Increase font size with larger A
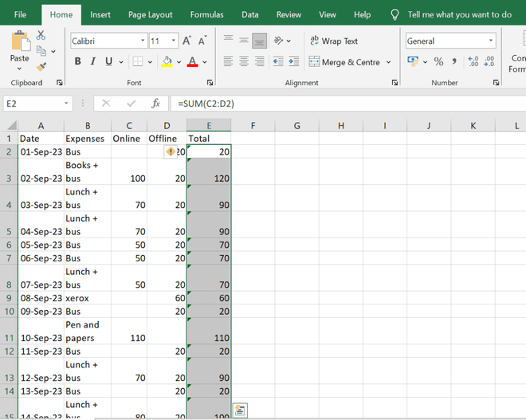The image size is (526, 420). [x=186, y=41]
